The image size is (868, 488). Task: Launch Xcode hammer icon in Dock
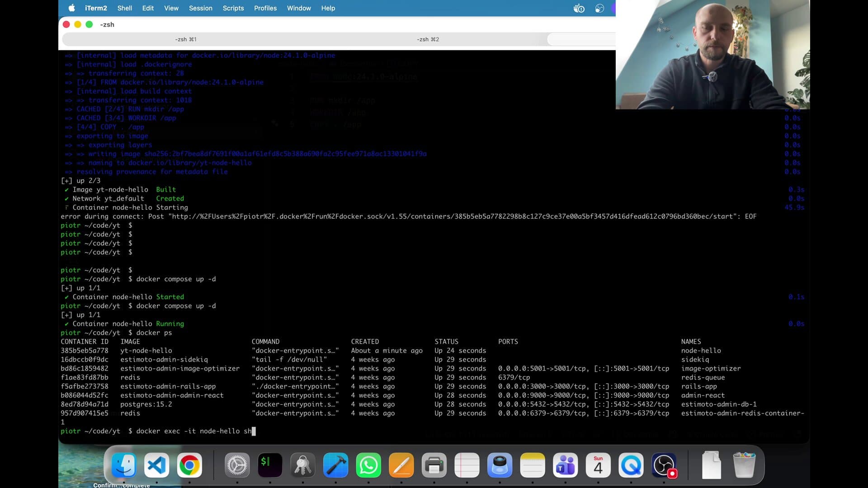pyautogui.click(x=335, y=465)
